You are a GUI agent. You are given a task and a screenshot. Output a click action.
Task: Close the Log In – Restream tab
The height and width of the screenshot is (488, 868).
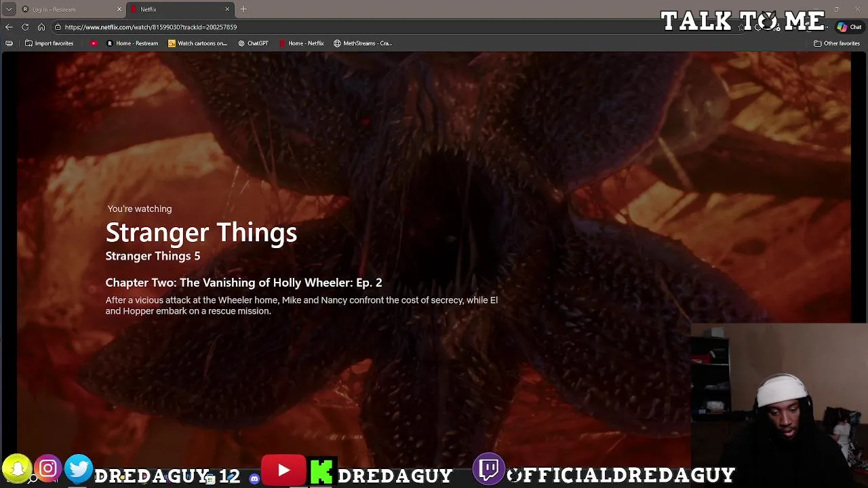point(119,9)
